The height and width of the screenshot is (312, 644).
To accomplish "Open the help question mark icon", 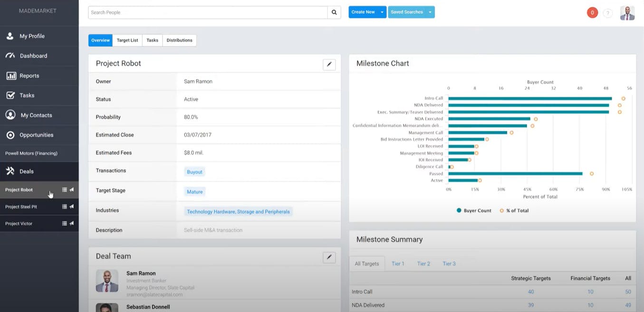I will (x=607, y=13).
